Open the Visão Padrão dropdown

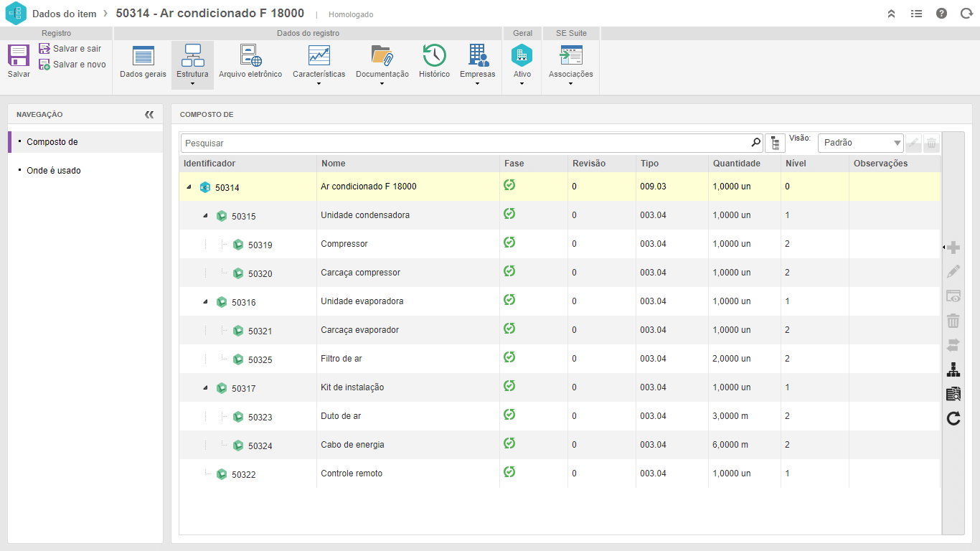(x=860, y=143)
